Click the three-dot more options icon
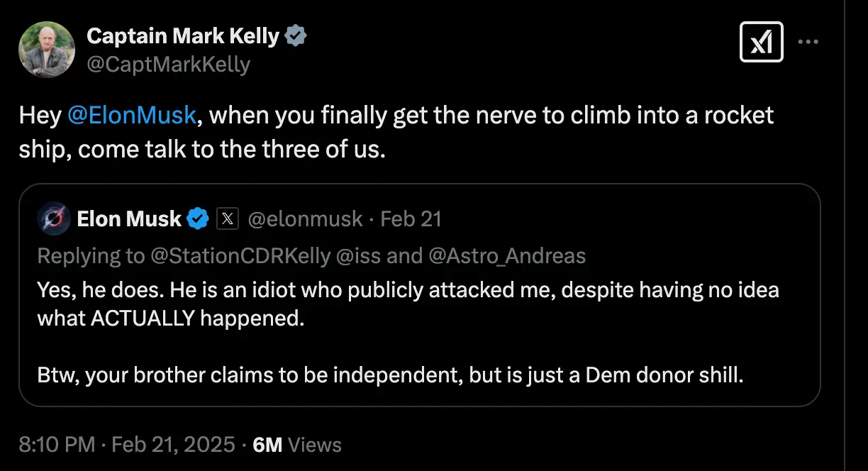This screenshot has height=471, width=868. click(x=808, y=43)
